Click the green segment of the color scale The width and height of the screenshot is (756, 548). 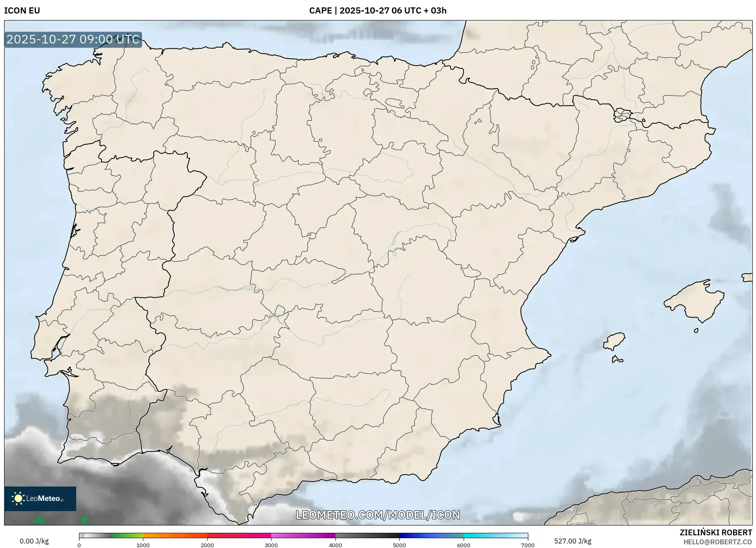click(127, 535)
